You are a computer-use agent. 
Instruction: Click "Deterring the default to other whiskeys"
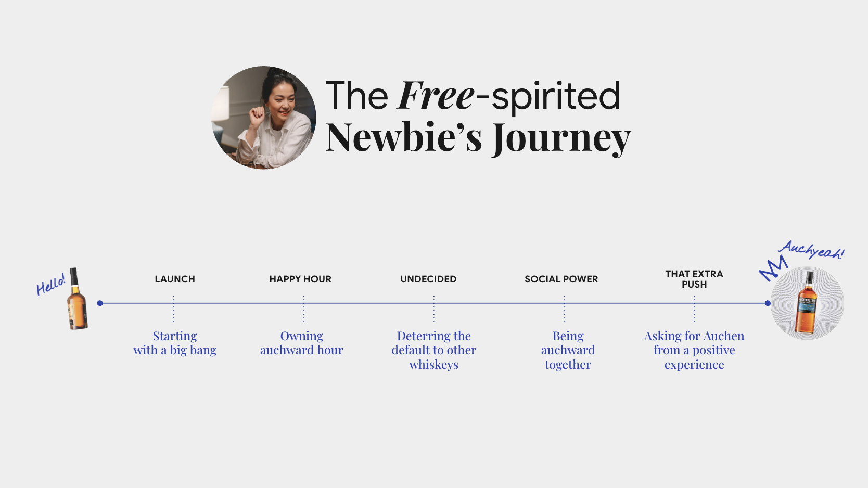pos(434,350)
